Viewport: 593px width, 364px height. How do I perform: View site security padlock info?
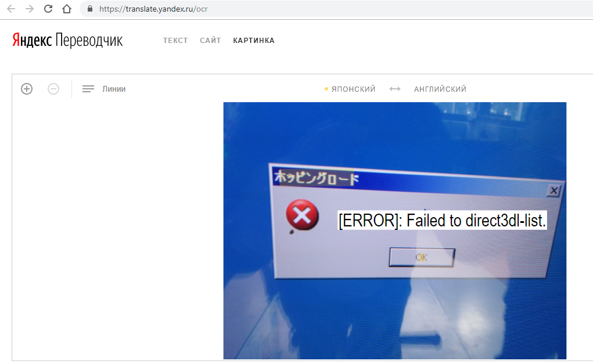(x=90, y=9)
